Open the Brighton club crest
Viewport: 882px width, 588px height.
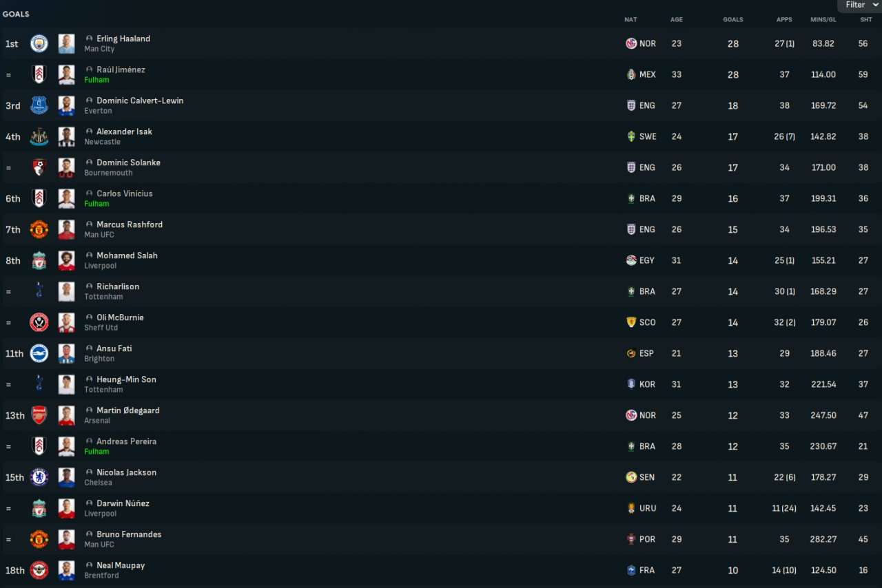[x=39, y=353]
